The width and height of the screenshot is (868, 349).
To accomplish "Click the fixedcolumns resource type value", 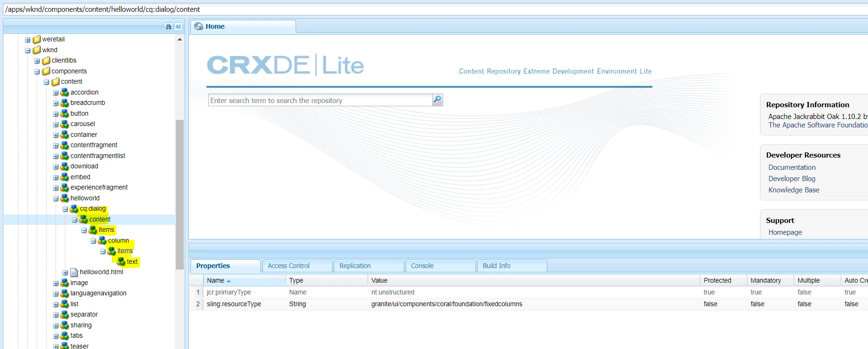I will click(446, 304).
